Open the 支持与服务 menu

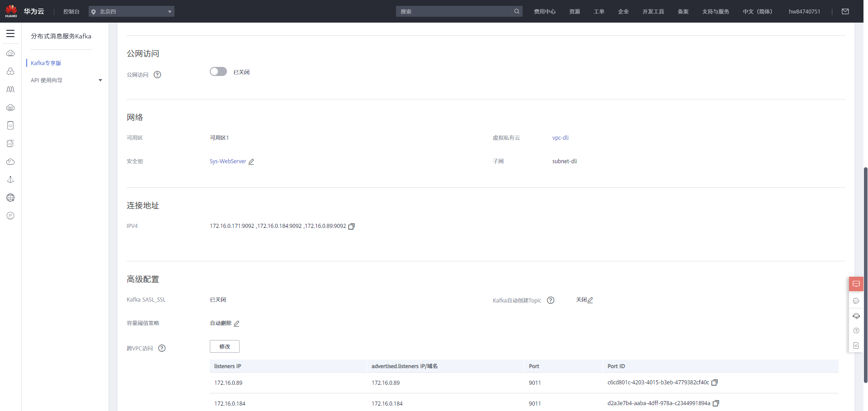(x=716, y=11)
